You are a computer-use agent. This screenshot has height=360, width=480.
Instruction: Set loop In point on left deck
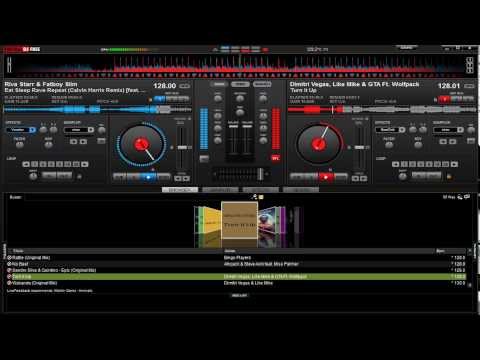tap(49, 175)
